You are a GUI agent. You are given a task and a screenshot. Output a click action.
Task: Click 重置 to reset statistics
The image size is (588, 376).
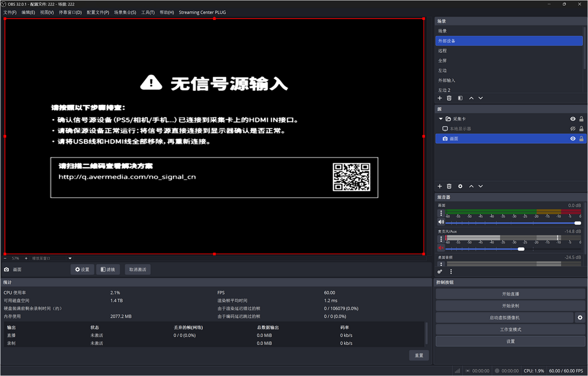point(419,355)
